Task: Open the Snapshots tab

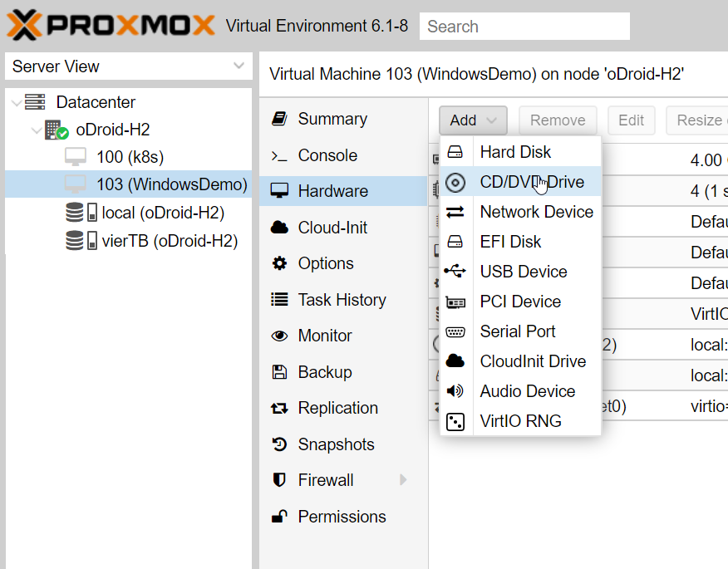Action: (343, 444)
